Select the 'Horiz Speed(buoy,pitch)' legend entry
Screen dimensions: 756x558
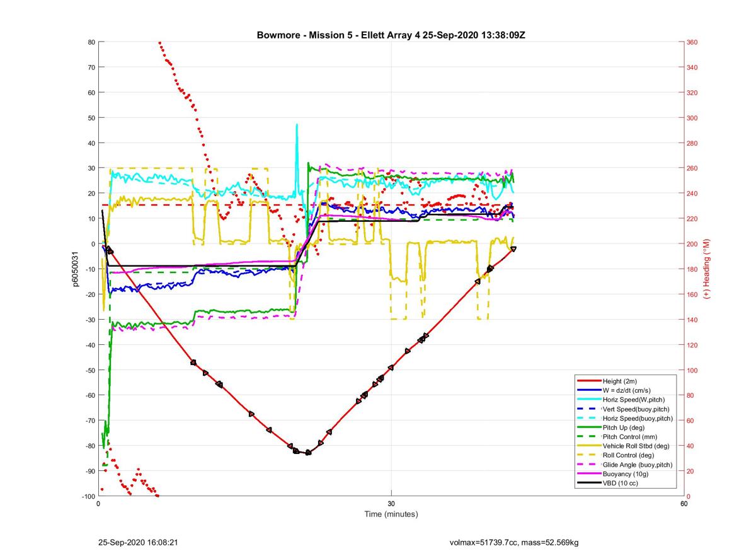point(626,418)
